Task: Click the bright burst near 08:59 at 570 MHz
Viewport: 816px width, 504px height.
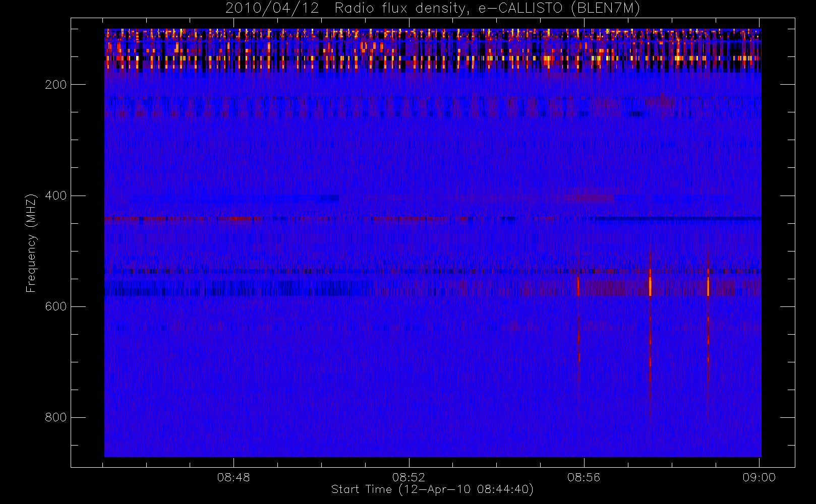Action: (708, 287)
